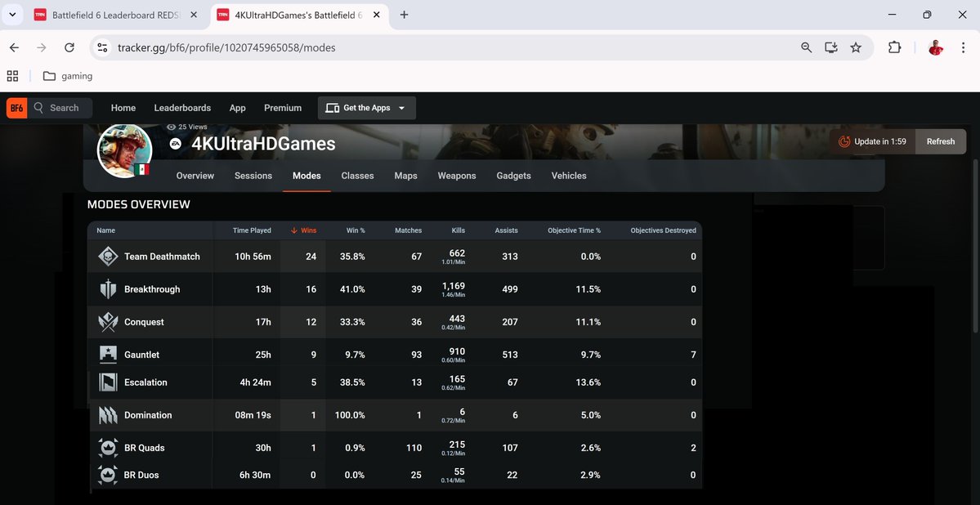
Task: Click the browser back arrow
Action: [x=14, y=47]
